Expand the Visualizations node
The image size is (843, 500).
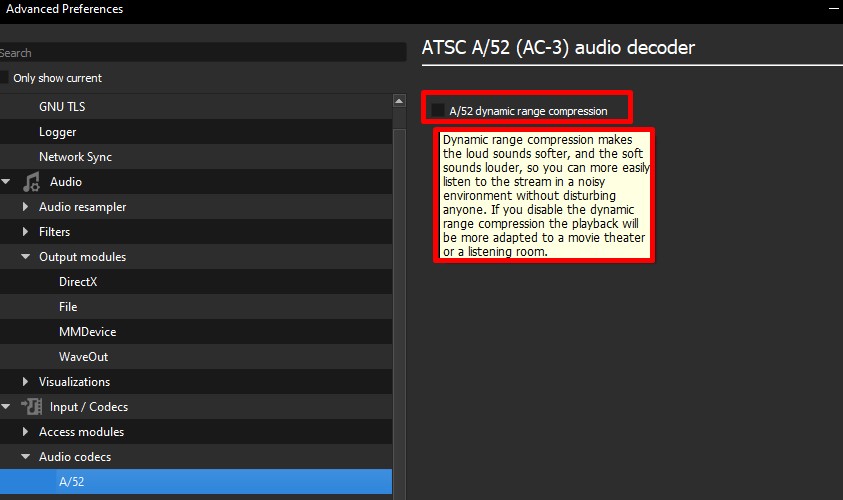coord(25,382)
